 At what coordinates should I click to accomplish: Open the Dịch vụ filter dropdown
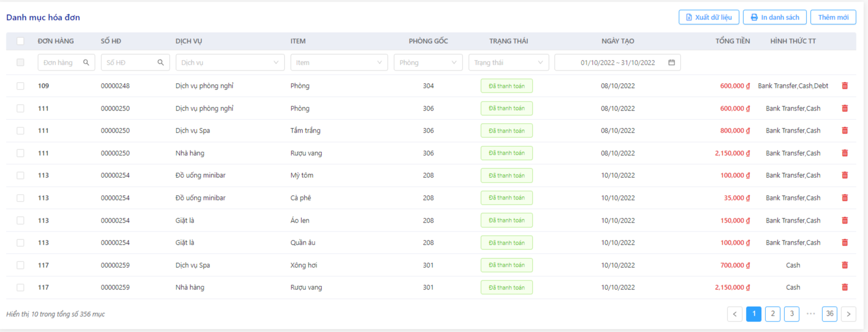coord(230,63)
